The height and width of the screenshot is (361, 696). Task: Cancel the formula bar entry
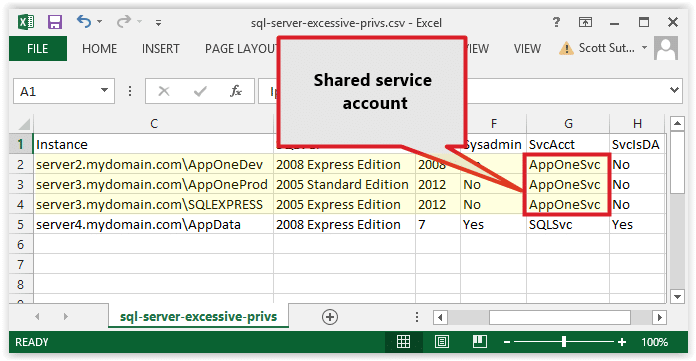(164, 91)
